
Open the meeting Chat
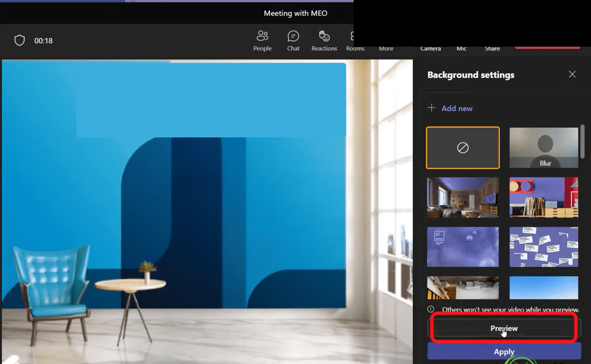(x=293, y=40)
